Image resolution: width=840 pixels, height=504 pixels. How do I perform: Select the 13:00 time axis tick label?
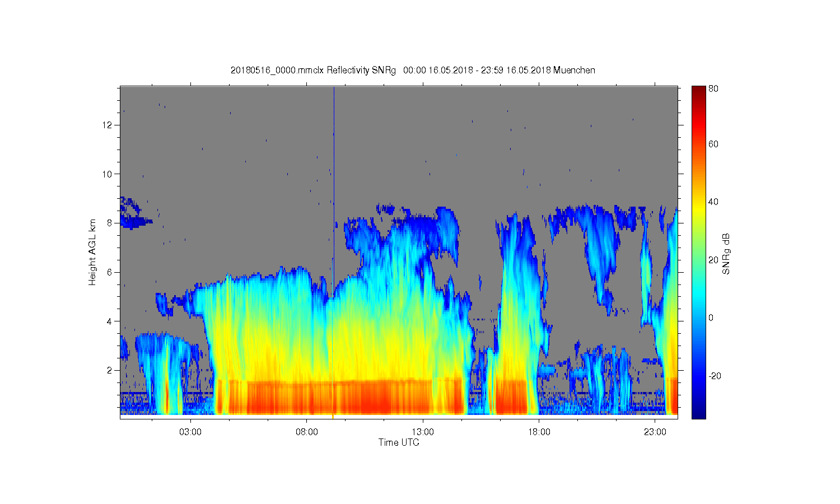click(423, 432)
